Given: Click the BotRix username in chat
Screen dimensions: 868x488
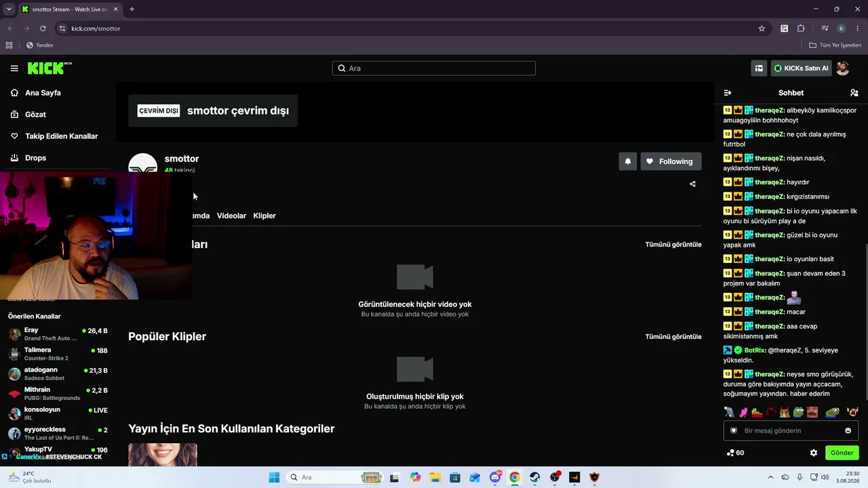Looking at the screenshot, I should coord(755,350).
